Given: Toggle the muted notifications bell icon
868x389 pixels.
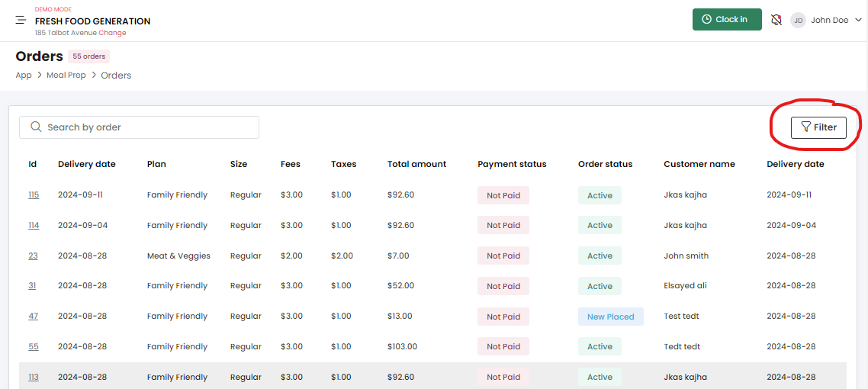Looking at the screenshot, I should pyautogui.click(x=776, y=21).
